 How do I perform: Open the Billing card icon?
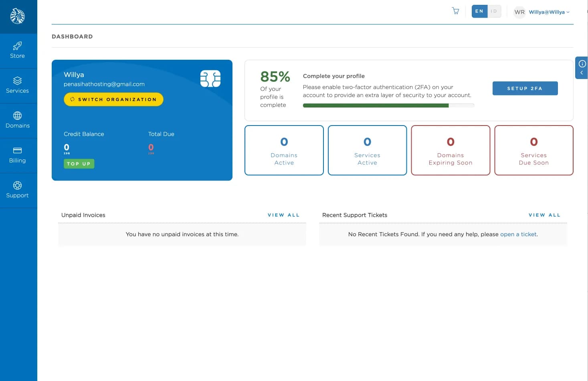click(17, 151)
